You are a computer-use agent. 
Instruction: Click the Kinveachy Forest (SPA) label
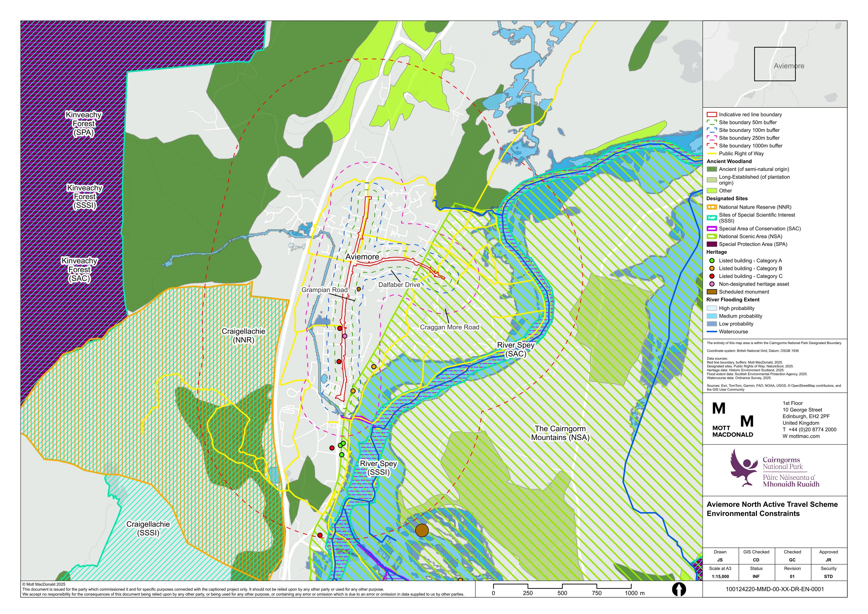point(83,124)
